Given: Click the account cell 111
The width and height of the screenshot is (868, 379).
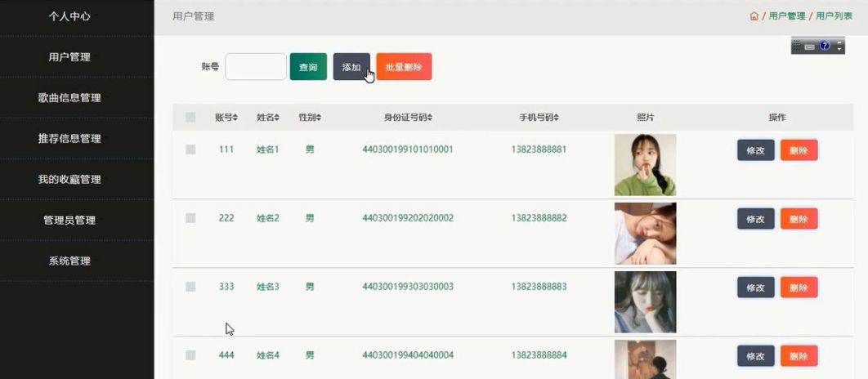Looking at the screenshot, I should click(x=226, y=149).
